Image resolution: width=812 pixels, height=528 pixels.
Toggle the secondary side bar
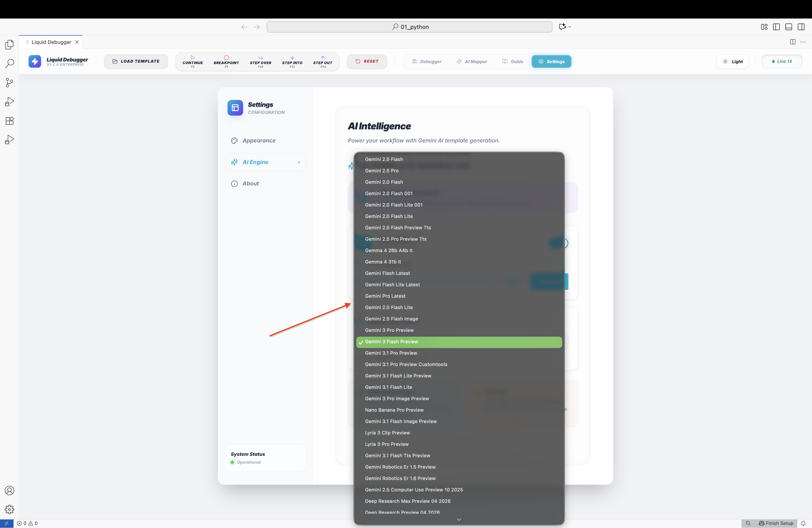[x=801, y=27]
